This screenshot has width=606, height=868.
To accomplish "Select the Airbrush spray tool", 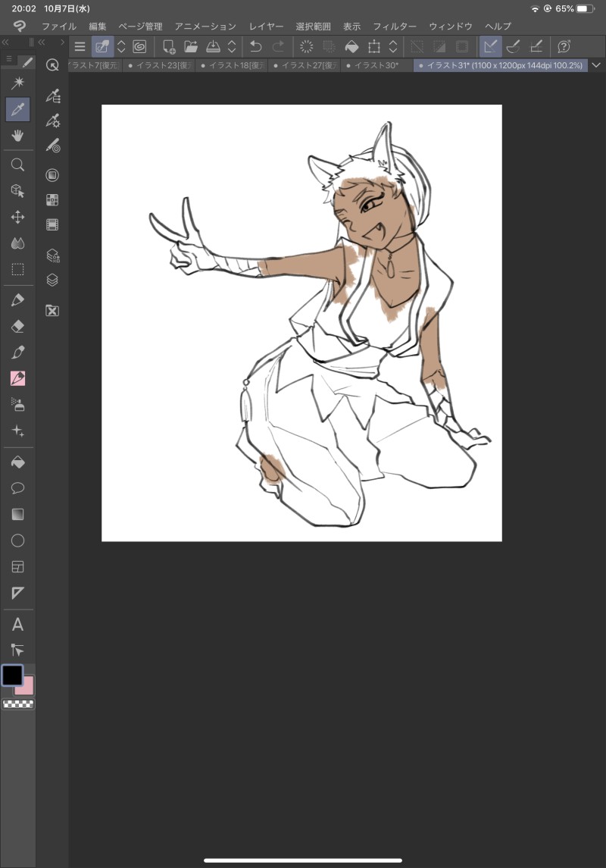I will [17, 405].
